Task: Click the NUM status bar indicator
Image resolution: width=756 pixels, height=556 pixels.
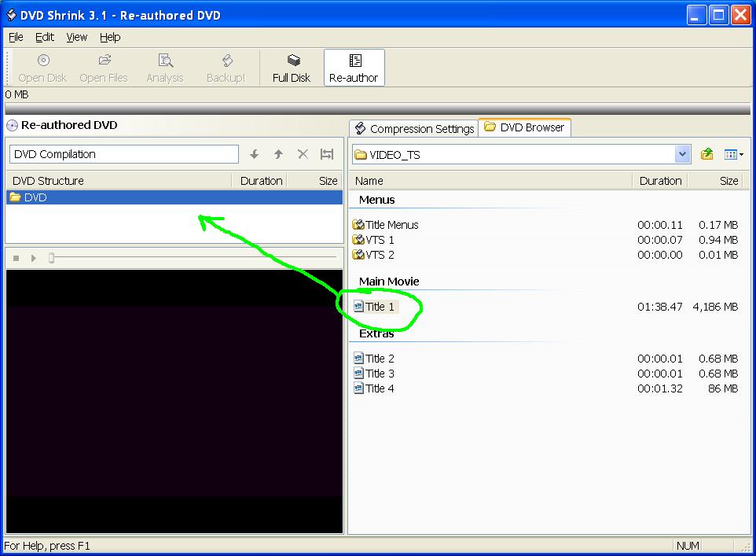Action: point(687,546)
